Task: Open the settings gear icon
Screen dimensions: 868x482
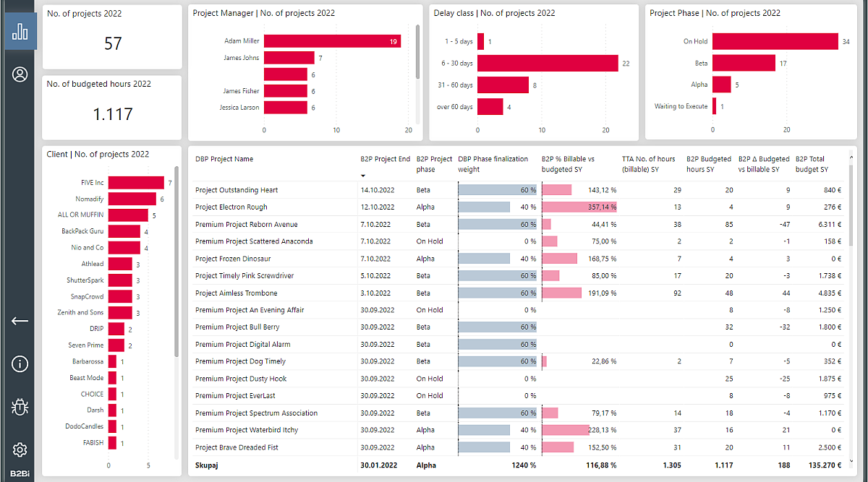Action: pyautogui.click(x=20, y=448)
